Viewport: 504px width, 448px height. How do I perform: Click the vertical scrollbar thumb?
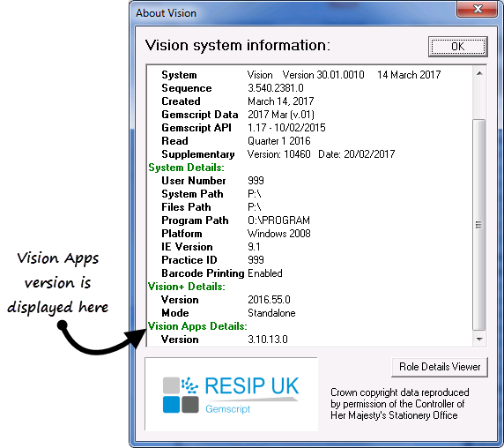click(x=479, y=225)
